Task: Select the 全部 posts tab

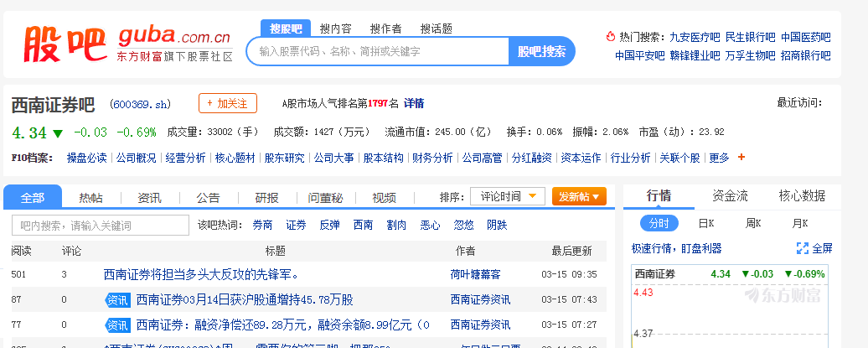Action: point(33,197)
